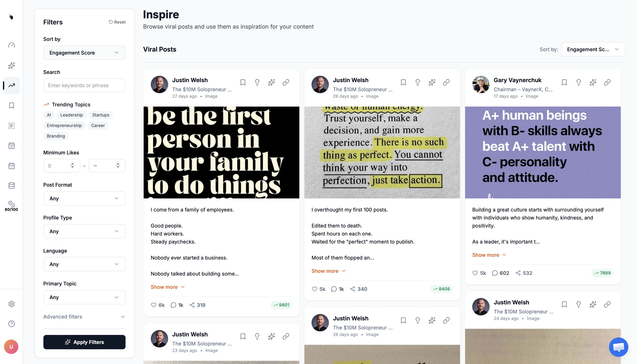Viewport: 637px width, 364px height.
Task: Open the sidebar settings gear
Action: tap(12, 304)
